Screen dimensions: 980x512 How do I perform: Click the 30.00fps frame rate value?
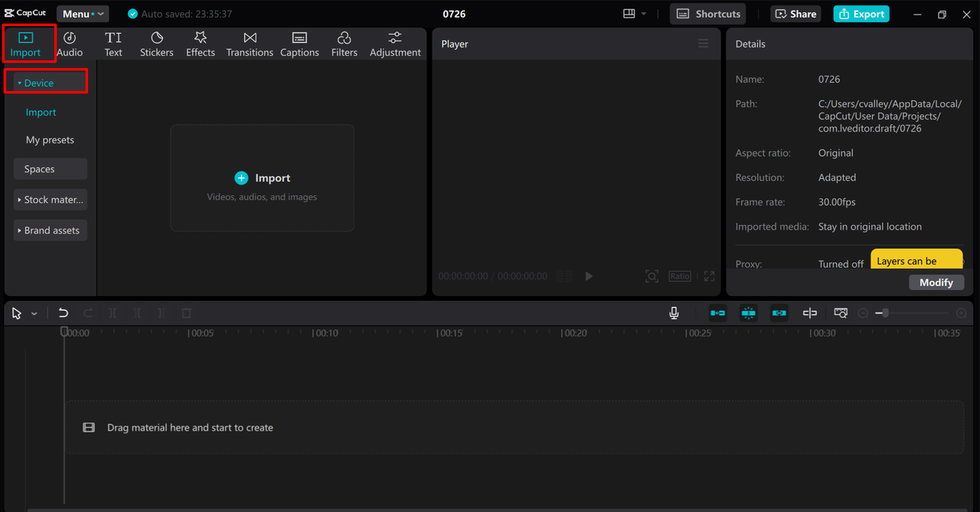pos(837,202)
